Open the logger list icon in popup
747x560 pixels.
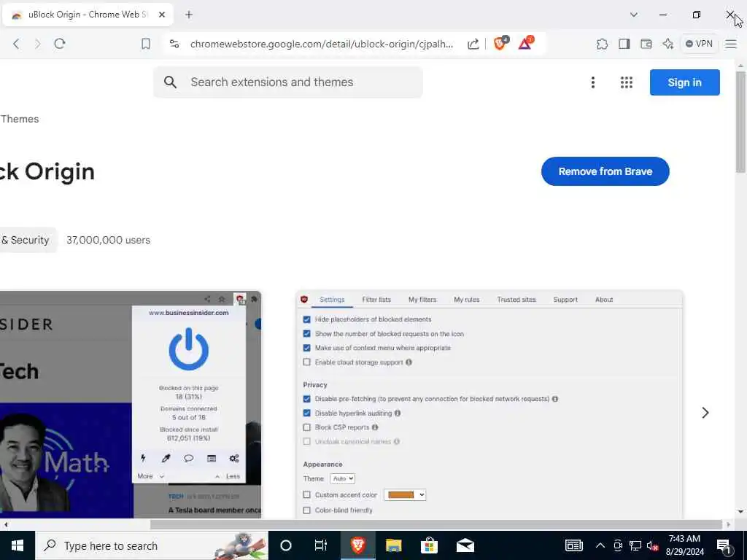coord(212,458)
